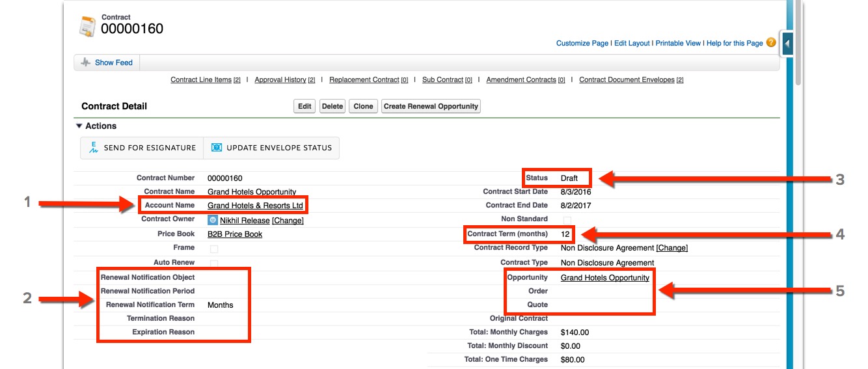This screenshot has height=369, width=868.
Task: Click the eSignature icon in Send for eSignature
Action: pos(94,148)
